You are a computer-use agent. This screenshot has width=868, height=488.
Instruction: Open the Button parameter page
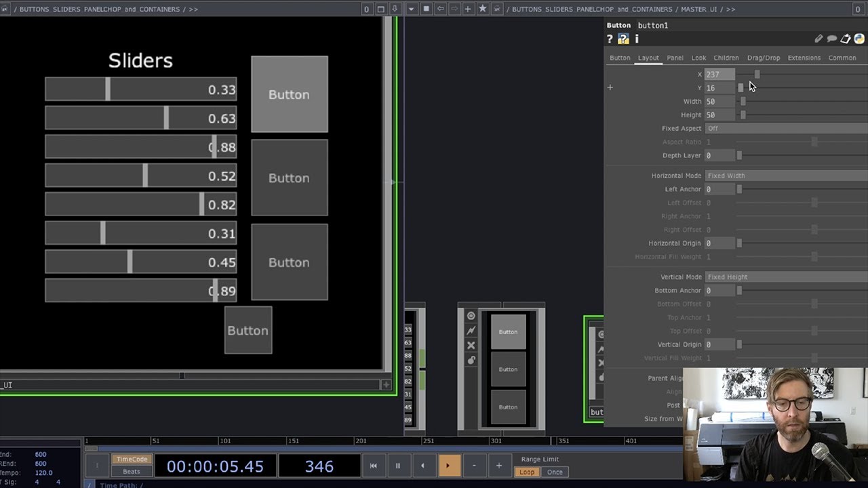point(620,58)
